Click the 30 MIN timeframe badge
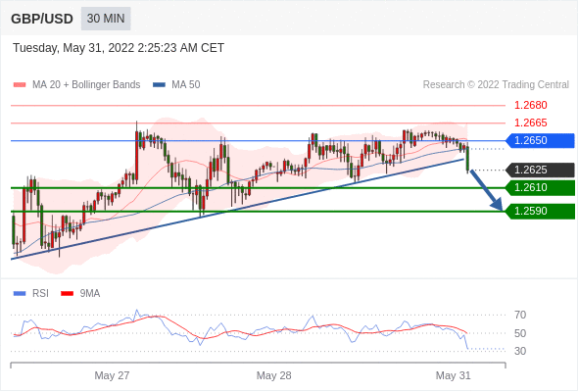The image size is (578, 392). click(106, 19)
